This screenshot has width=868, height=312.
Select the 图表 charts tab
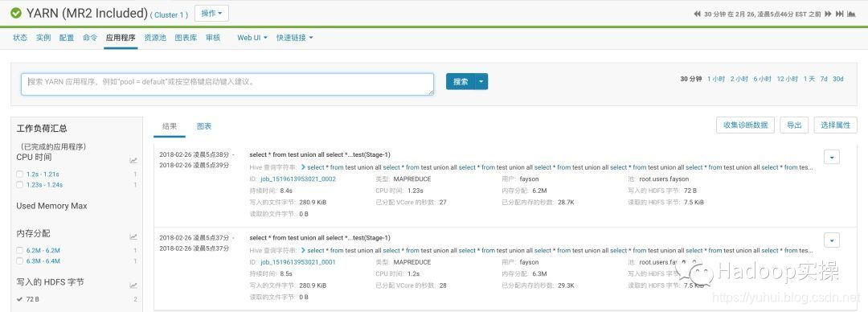click(204, 126)
